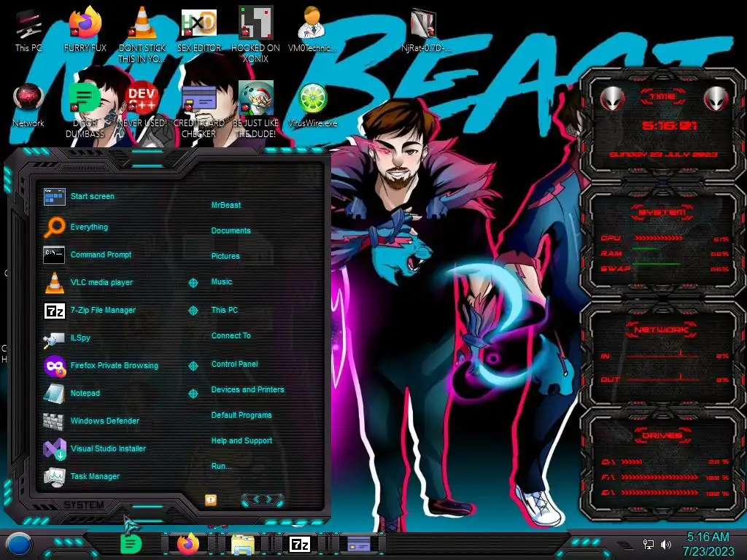Screen dimensions: 747x560
Task: Click the Start screen tile icon
Action: pos(54,196)
